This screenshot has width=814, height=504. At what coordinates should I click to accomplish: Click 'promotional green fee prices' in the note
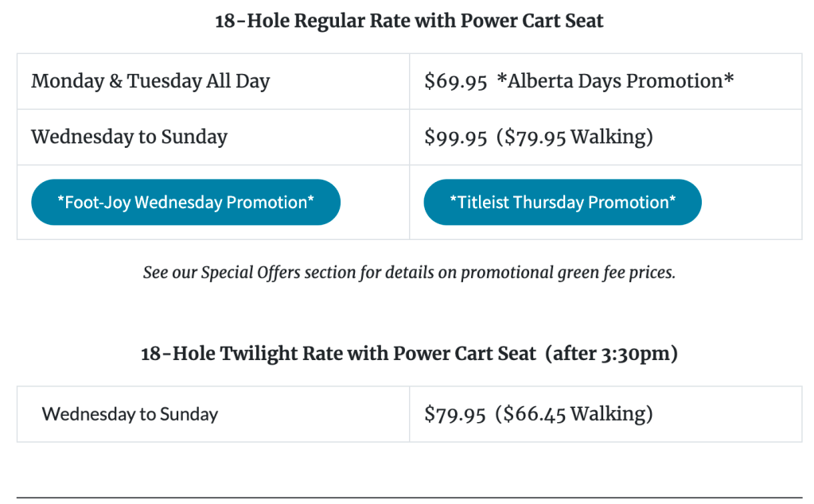coord(567,273)
